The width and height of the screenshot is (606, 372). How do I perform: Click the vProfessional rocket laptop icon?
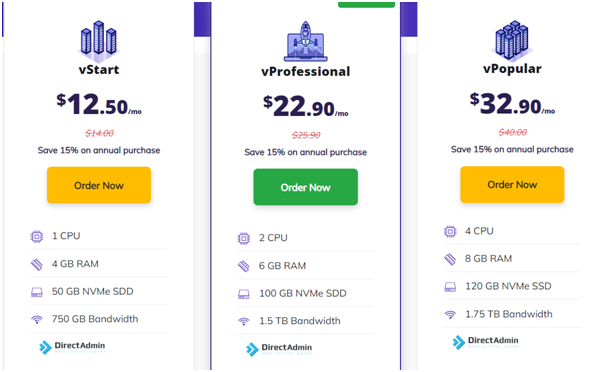[x=305, y=41]
